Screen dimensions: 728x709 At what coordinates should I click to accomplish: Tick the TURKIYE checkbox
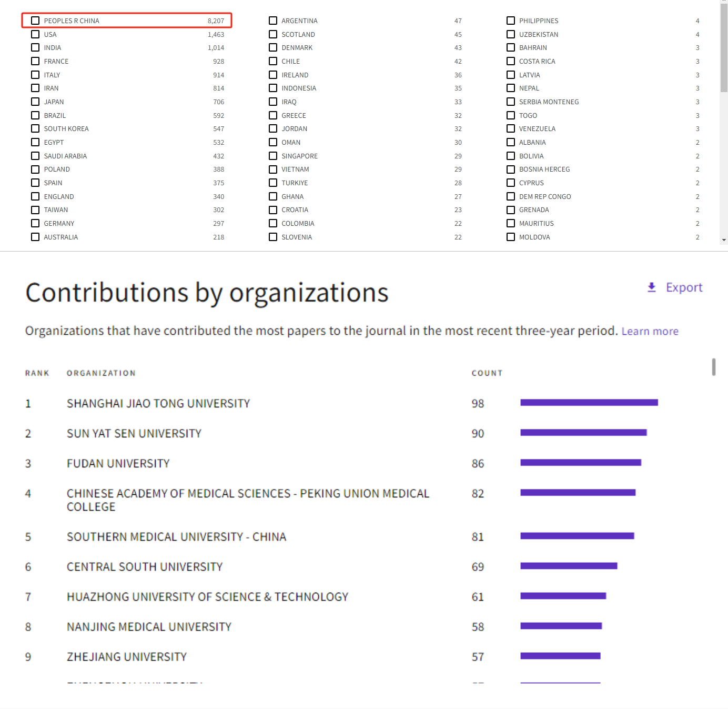point(273,183)
